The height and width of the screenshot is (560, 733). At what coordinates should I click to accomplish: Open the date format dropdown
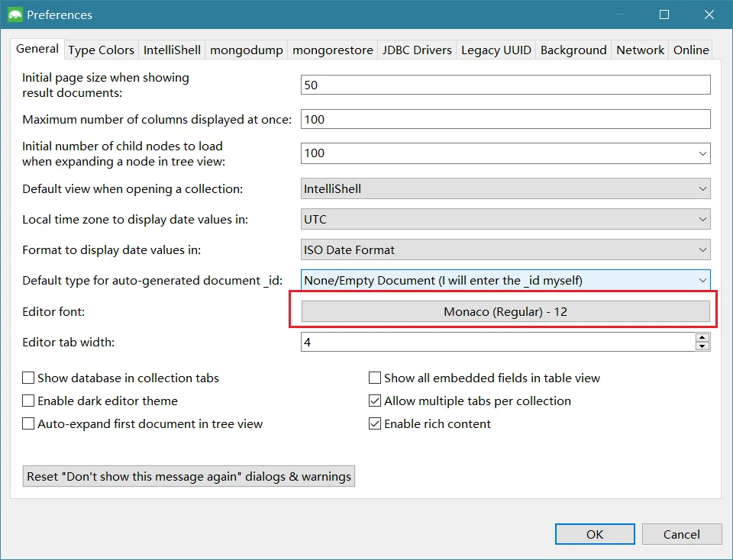(x=505, y=249)
